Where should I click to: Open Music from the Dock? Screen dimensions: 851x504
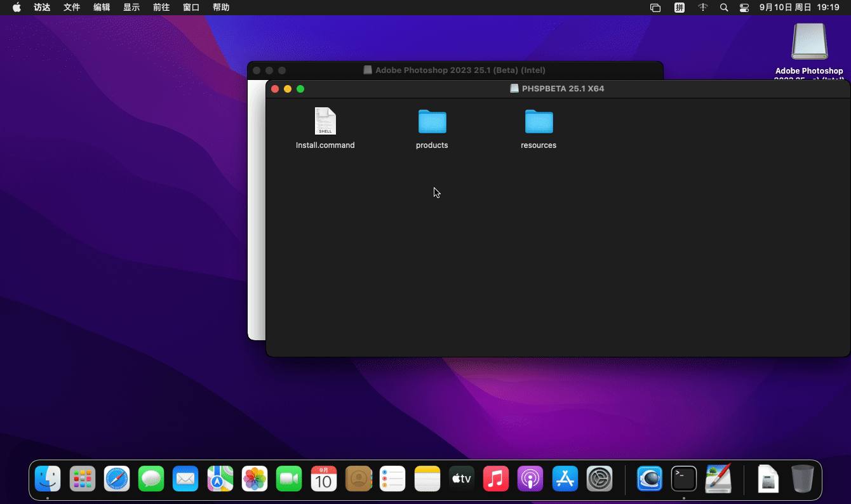[496, 479]
